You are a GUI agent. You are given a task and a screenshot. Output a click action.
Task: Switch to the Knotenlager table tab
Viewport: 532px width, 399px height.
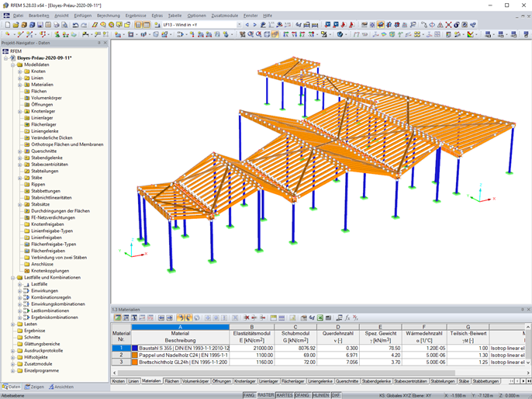pos(244,381)
